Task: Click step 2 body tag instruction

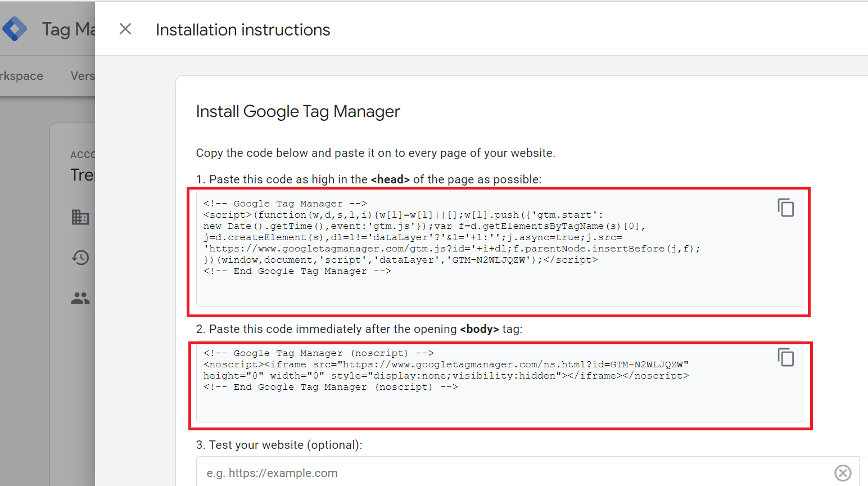Action: click(x=359, y=329)
